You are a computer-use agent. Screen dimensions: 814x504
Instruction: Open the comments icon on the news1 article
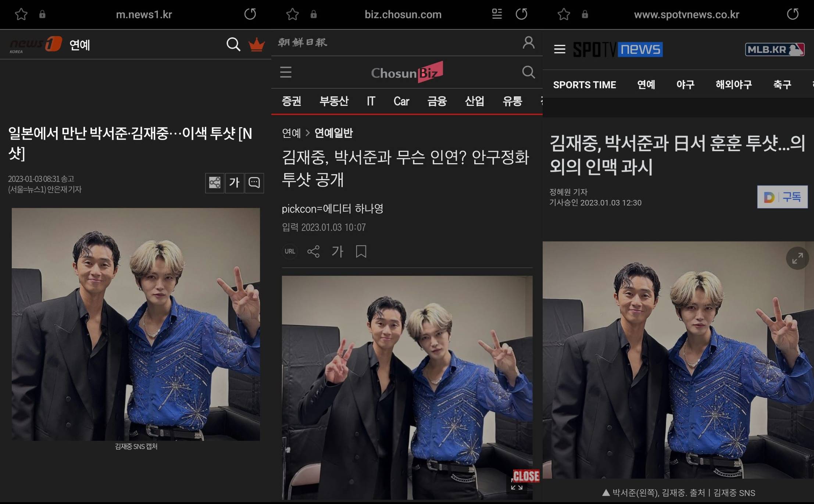tap(254, 183)
